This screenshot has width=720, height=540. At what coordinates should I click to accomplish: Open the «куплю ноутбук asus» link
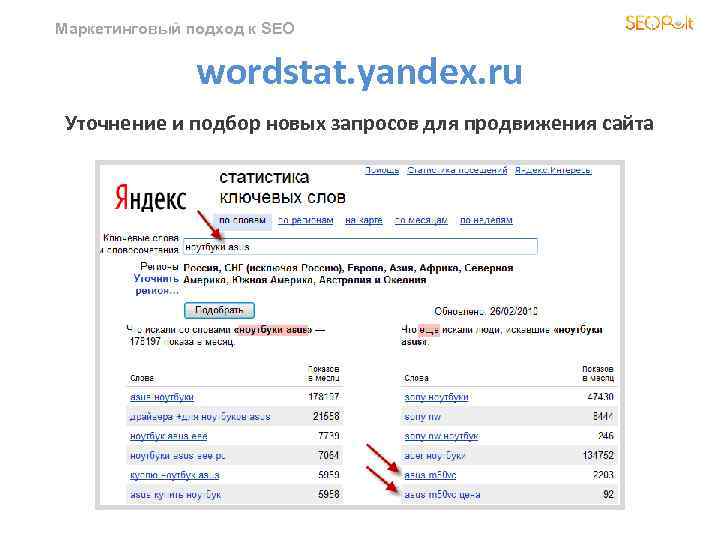click(174, 475)
